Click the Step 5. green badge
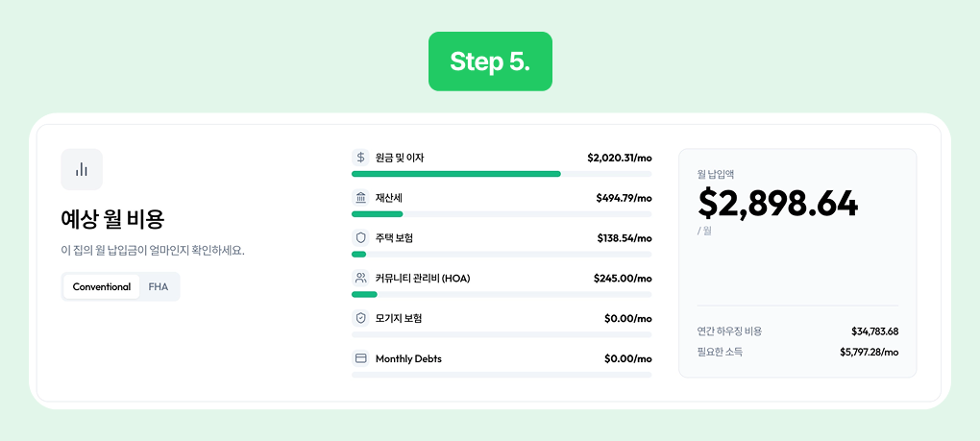This screenshot has height=441, width=980. coord(490,61)
